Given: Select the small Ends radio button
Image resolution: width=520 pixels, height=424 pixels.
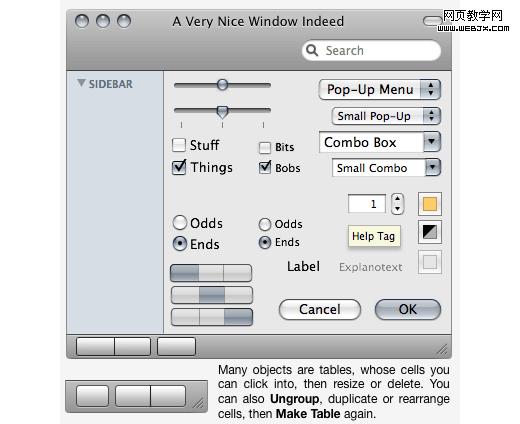Looking at the screenshot, I should pyautogui.click(x=265, y=242).
